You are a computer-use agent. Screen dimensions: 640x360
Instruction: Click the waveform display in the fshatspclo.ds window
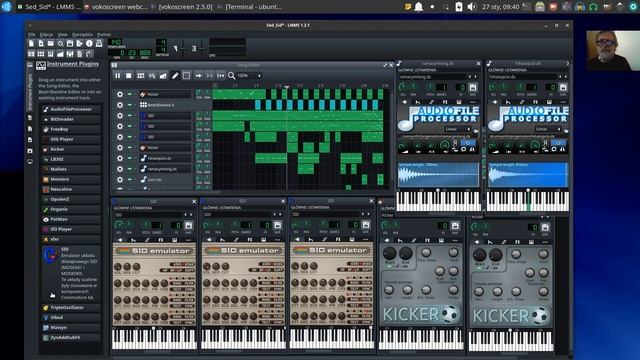tap(528, 175)
